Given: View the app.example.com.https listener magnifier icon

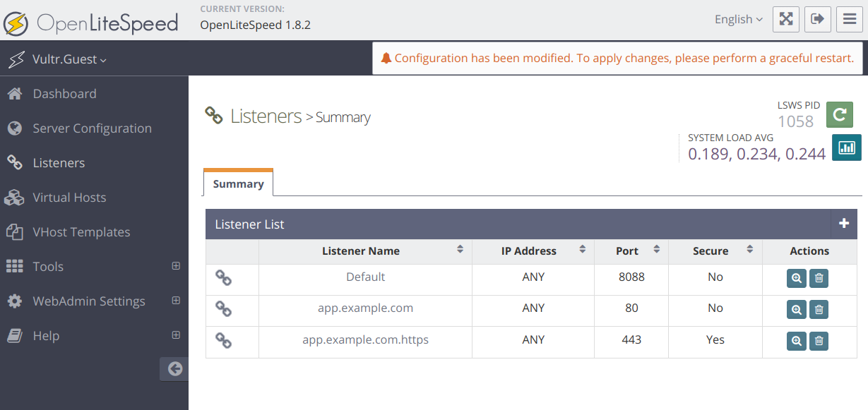Looking at the screenshot, I should click(x=797, y=341).
